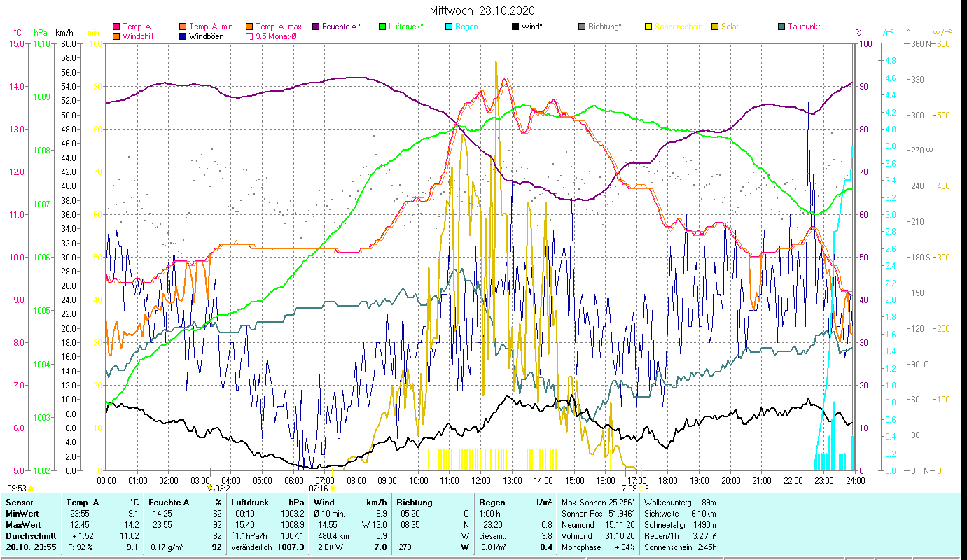This screenshot has width=967, height=560.
Task: Click the 'Sensor' header in the data table
Action: (x=18, y=503)
